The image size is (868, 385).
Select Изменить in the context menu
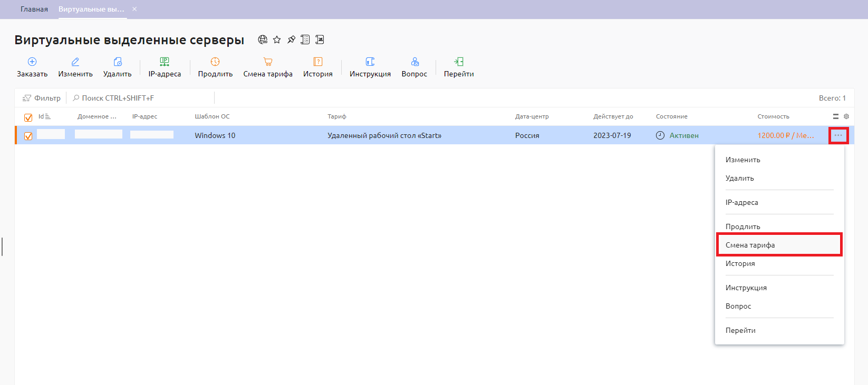779,160
